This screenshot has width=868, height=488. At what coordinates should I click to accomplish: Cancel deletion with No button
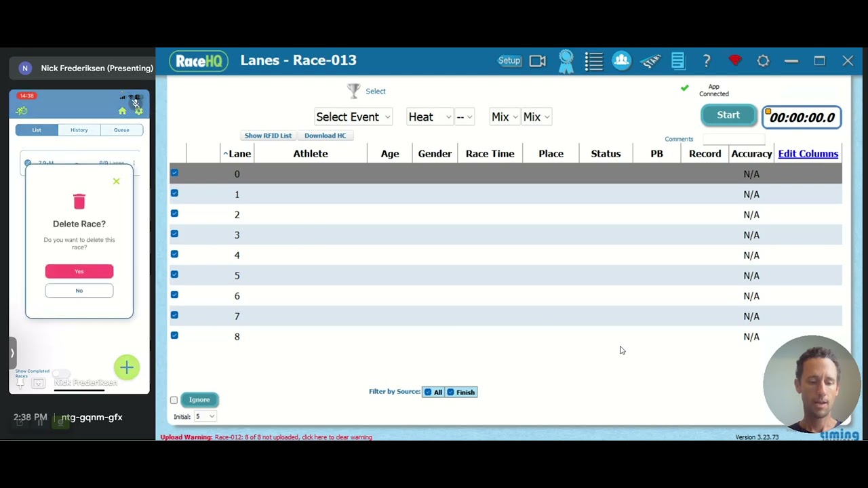(79, 291)
